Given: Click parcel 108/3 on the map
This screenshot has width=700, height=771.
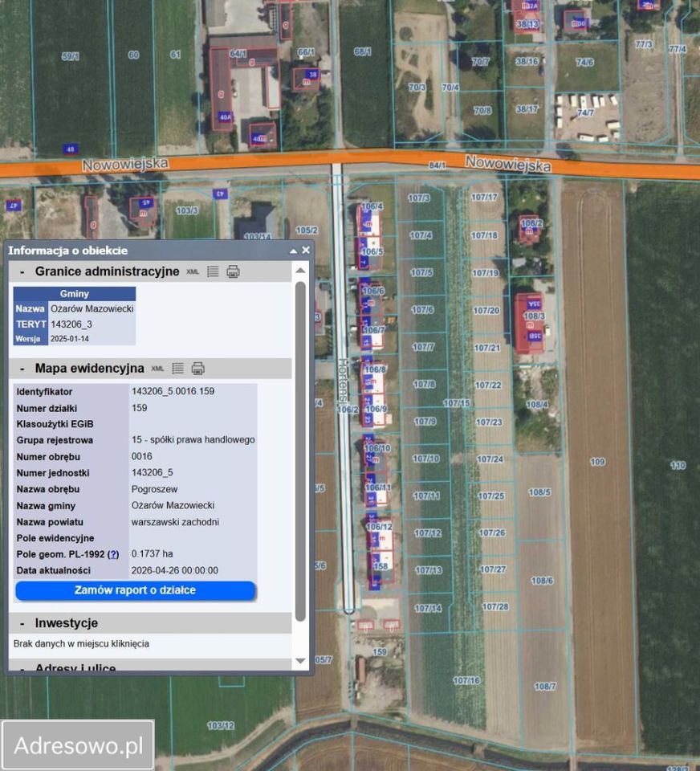Looking at the screenshot, I should click(535, 316).
